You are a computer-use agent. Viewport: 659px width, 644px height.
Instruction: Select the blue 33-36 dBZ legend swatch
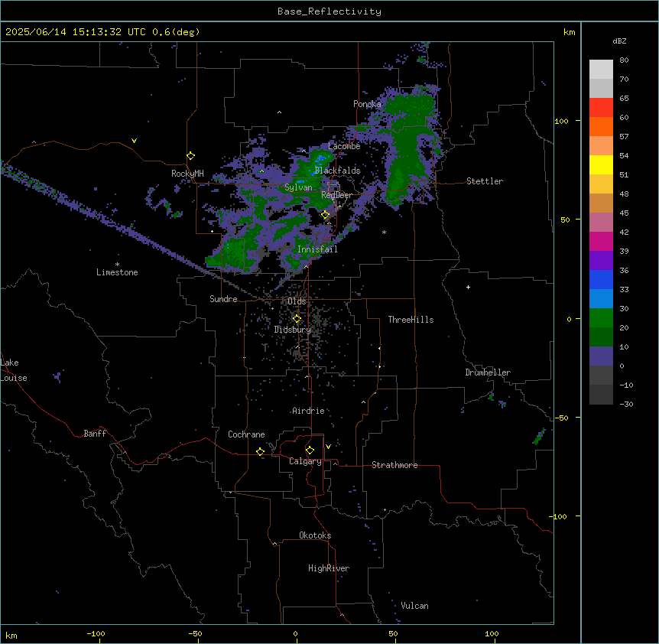601,280
